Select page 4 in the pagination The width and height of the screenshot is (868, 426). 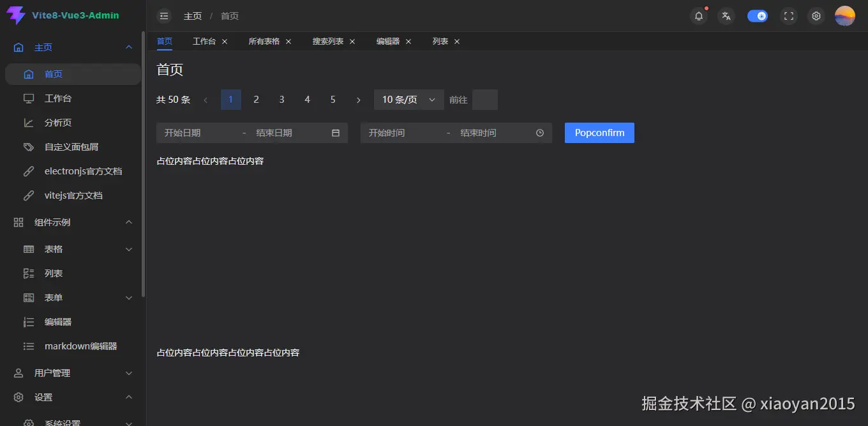(x=308, y=100)
